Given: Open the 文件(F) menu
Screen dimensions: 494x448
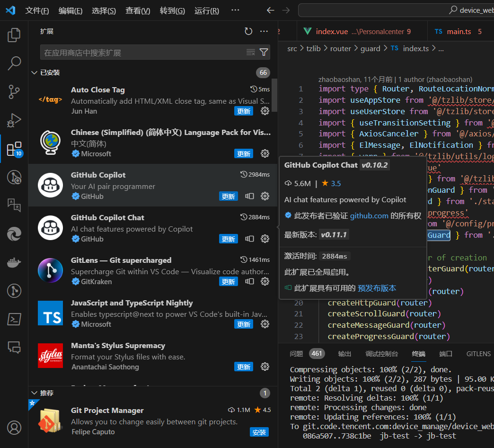Looking at the screenshot, I should pyautogui.click(x=37, y=11).
